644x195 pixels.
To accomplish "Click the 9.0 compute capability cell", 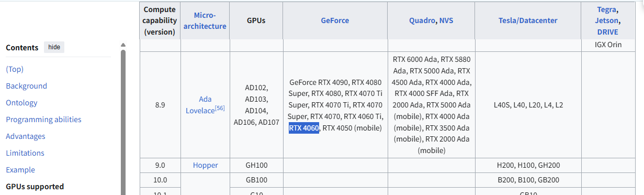I will click(160, 165).
